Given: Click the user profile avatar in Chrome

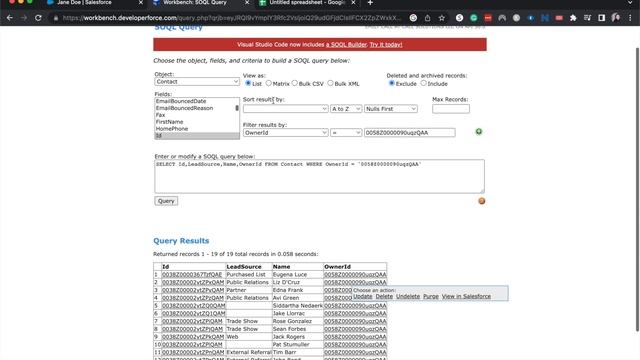Looking at the screenshot, I should (x=616, y=18).
